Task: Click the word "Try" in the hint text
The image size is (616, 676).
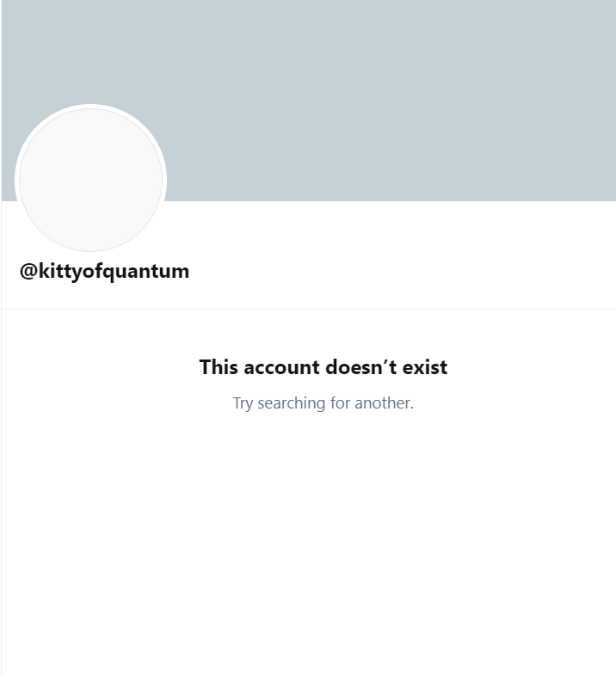Action: [243, 403]
